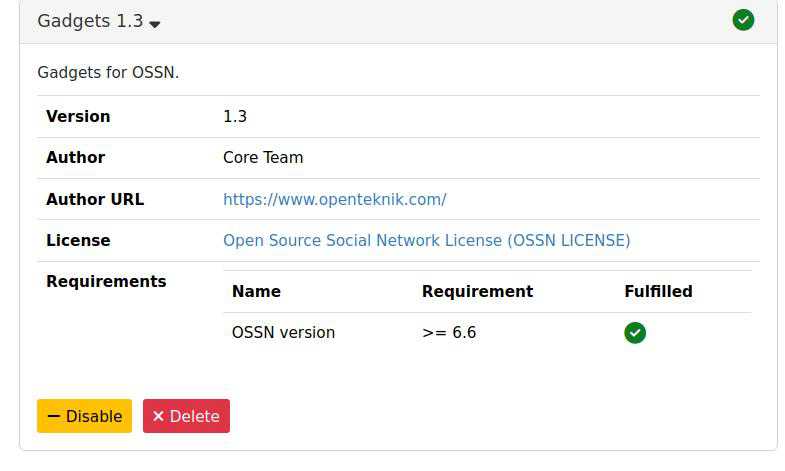Click the >= 6.6 requirement value
This screenshot has height=471, width=785.
449,332
